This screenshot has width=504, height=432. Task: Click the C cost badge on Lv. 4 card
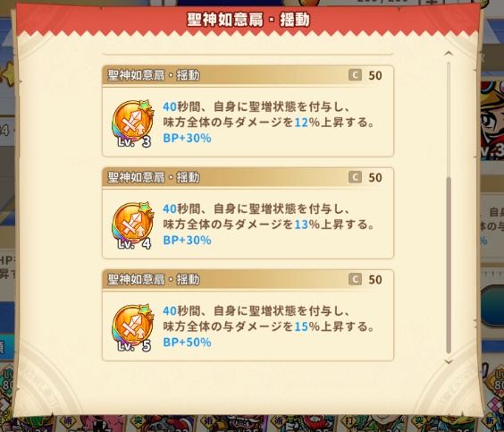(355, 177)
